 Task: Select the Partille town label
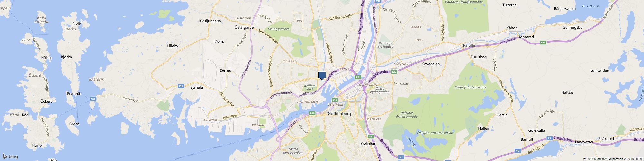point(469,45)
